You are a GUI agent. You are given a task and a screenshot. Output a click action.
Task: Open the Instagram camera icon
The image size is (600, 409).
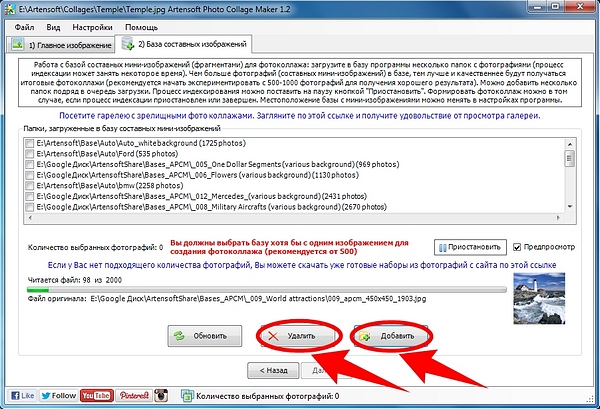[x=161, y=395]
